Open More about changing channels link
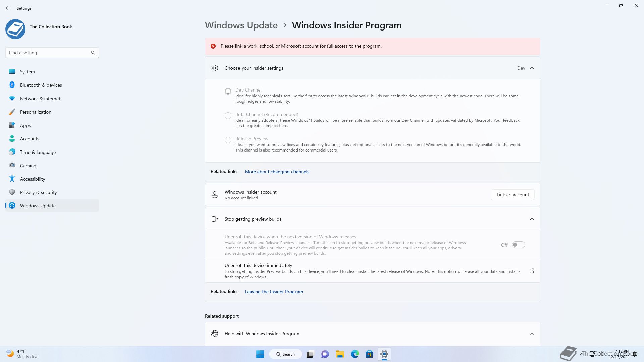644x362 pixels. click(x=277, y=172)
